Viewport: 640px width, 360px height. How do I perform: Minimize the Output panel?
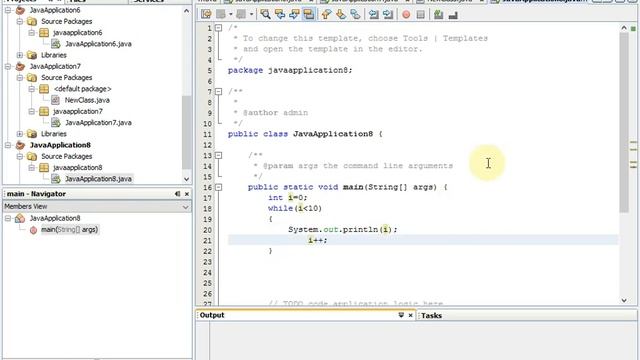point(401,315)
